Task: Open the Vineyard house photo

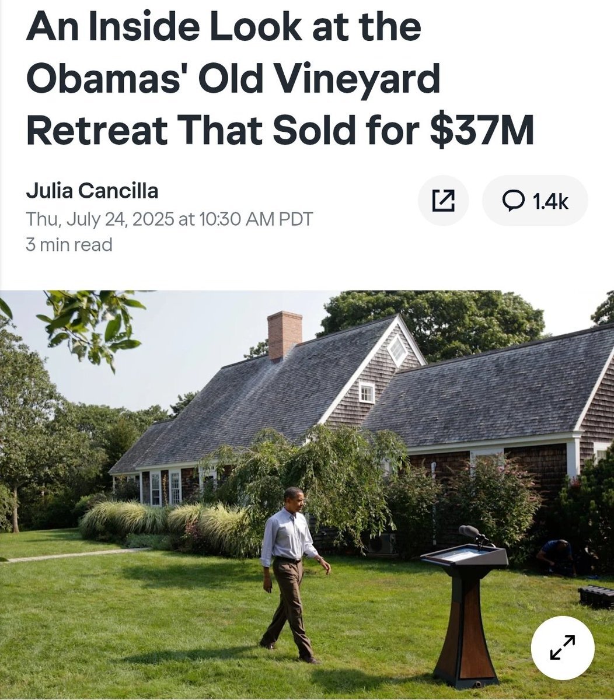Action: coord(307,495)
